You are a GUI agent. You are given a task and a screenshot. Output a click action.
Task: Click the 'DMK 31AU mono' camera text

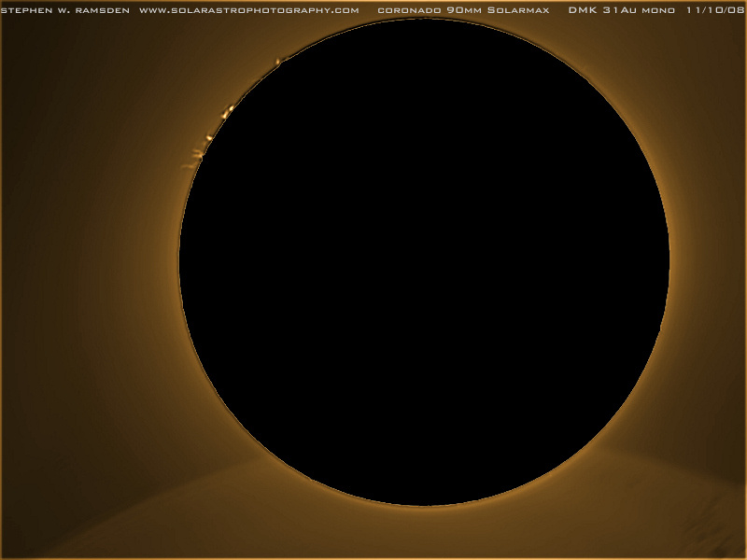[621, 10]
